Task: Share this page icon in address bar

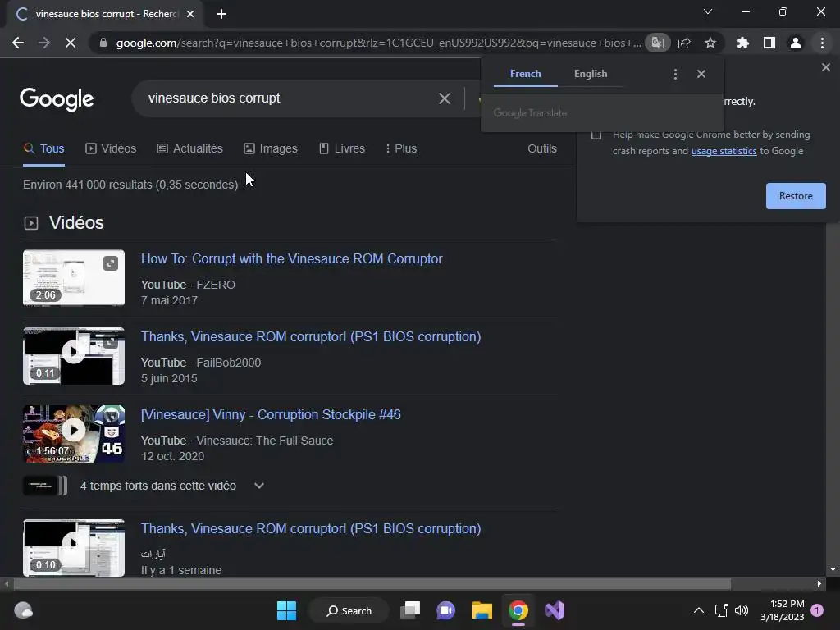Action: pos(684,43)
